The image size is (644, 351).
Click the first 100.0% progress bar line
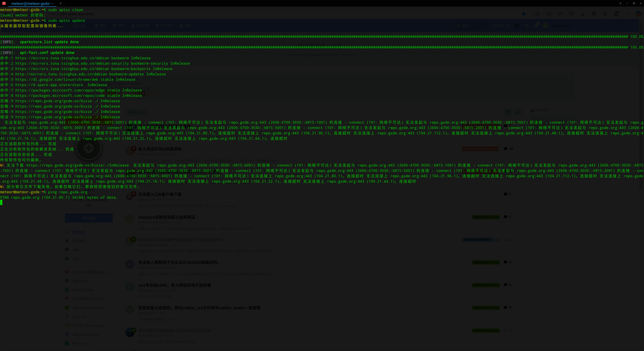322,37
